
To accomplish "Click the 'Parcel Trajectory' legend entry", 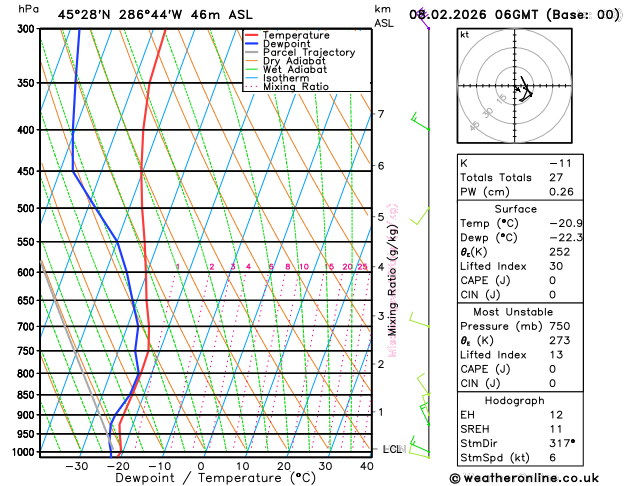I will (x=309, y=53).
